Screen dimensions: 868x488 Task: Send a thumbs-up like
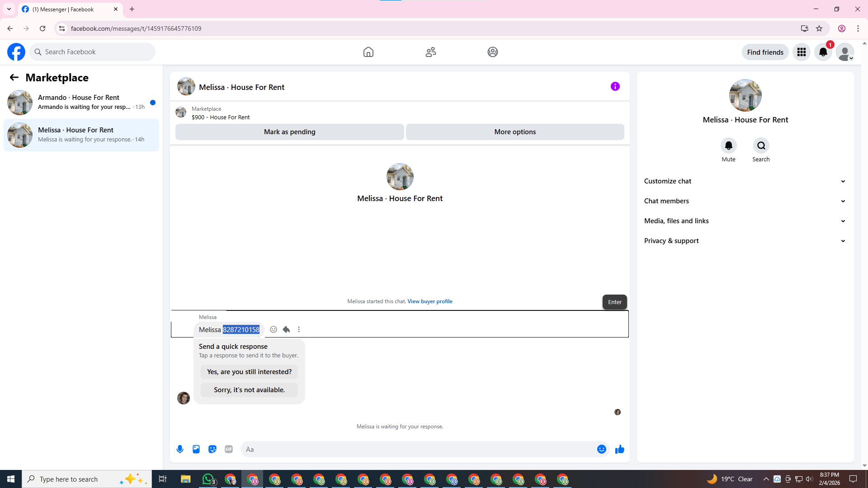pyautogui.click(x=619, y=449)
